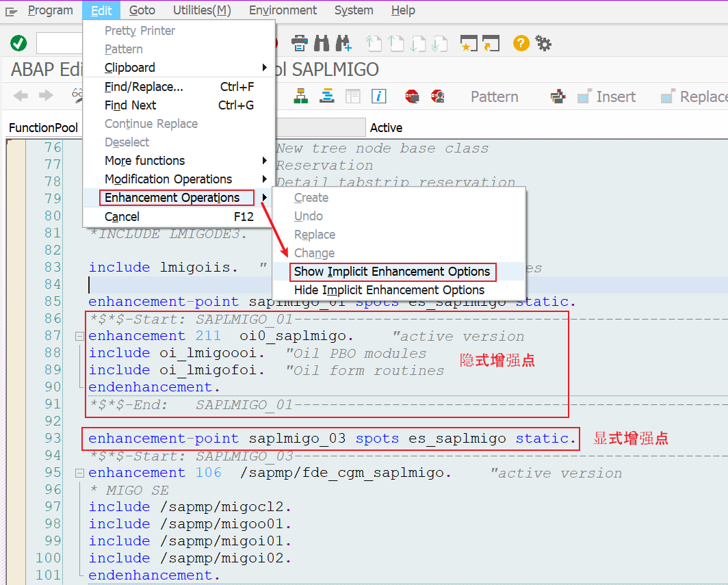Click the Back left-arrow icon
This screenshot has height=585, width=728.
(x=21, y=96)
